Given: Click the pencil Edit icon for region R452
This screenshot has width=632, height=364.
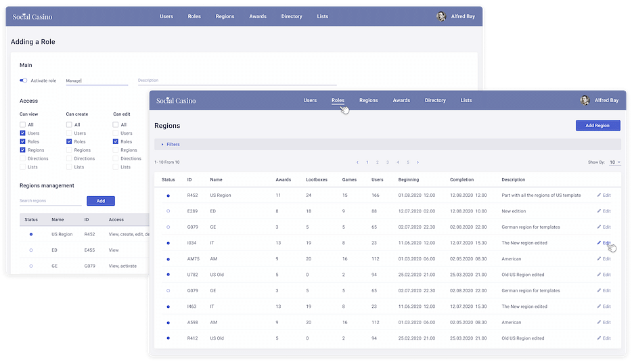Looking at the screenshot, I should 600,195.
